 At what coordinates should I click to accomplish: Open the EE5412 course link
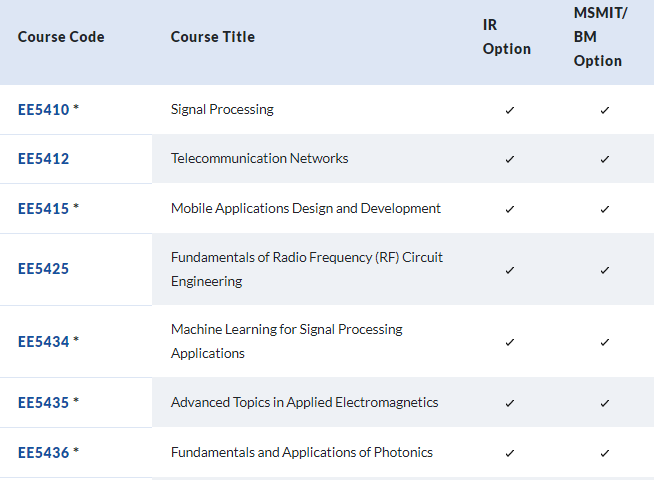click(44, 159)
